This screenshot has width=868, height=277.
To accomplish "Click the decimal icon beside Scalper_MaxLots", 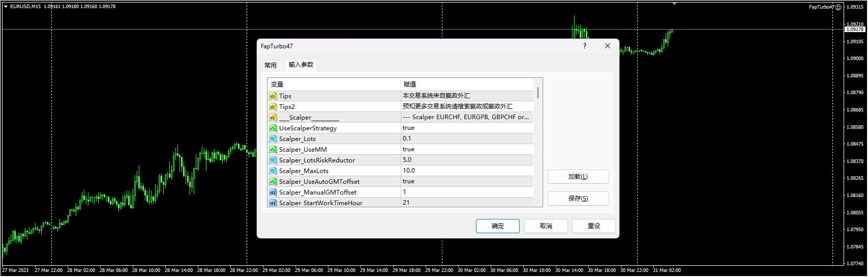I will point(273,171).
